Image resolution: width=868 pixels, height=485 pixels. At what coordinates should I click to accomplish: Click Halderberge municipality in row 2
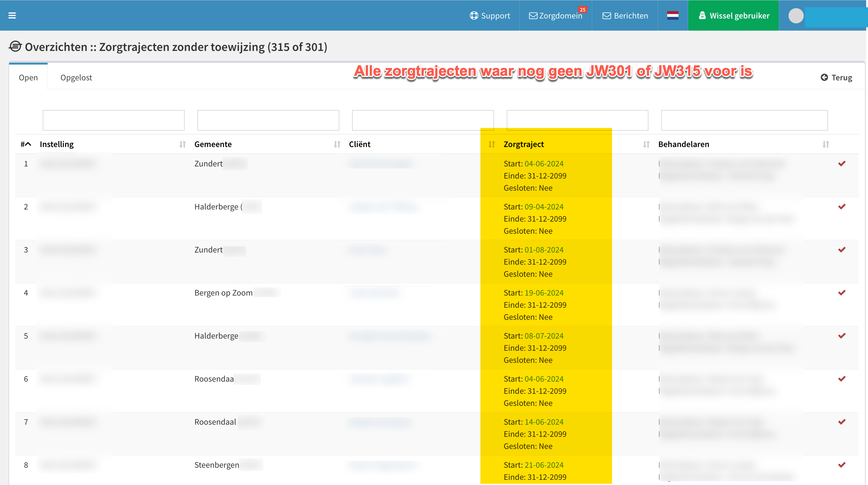(x=216, y=207)
